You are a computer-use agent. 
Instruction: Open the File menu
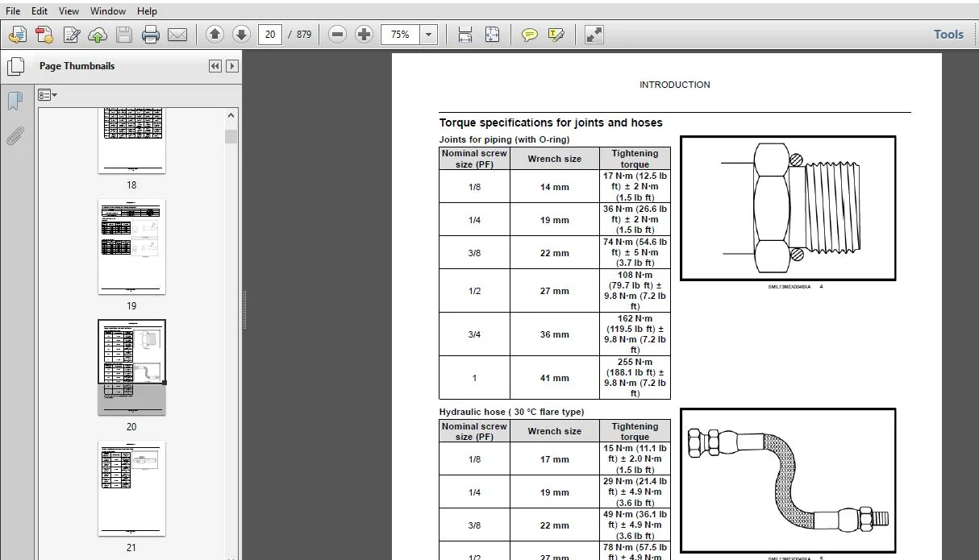point(13,11)
